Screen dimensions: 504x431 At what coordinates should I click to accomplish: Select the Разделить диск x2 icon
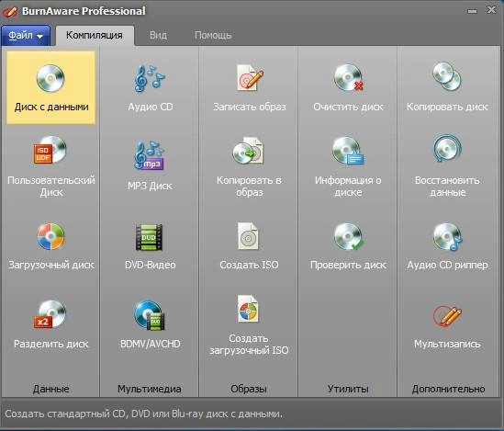click(x=50, y=314)
